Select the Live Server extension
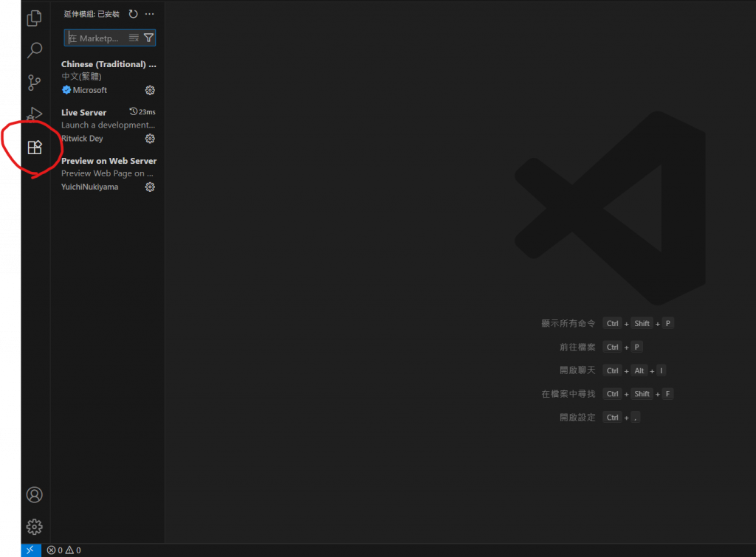 pyautogui.click(x=108, y=125)
